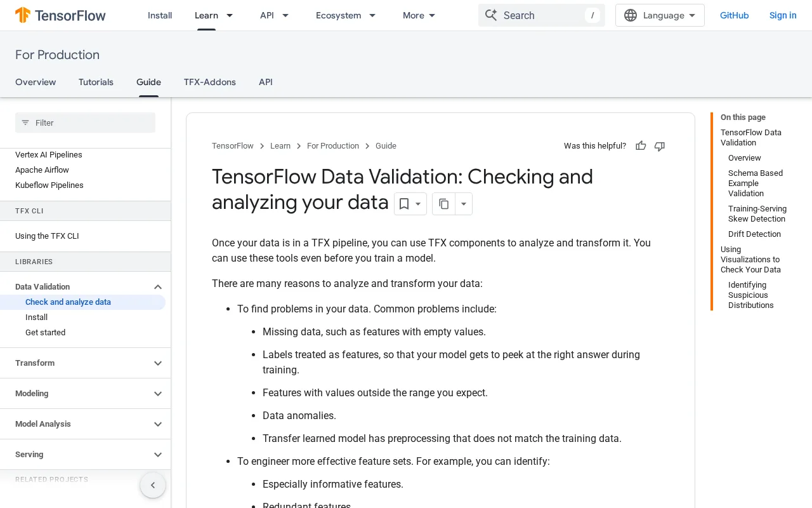This screenshot has height=508, width=812.
Task: Click the Guide breadcrumb link
Action: click(x=386, y=146)
